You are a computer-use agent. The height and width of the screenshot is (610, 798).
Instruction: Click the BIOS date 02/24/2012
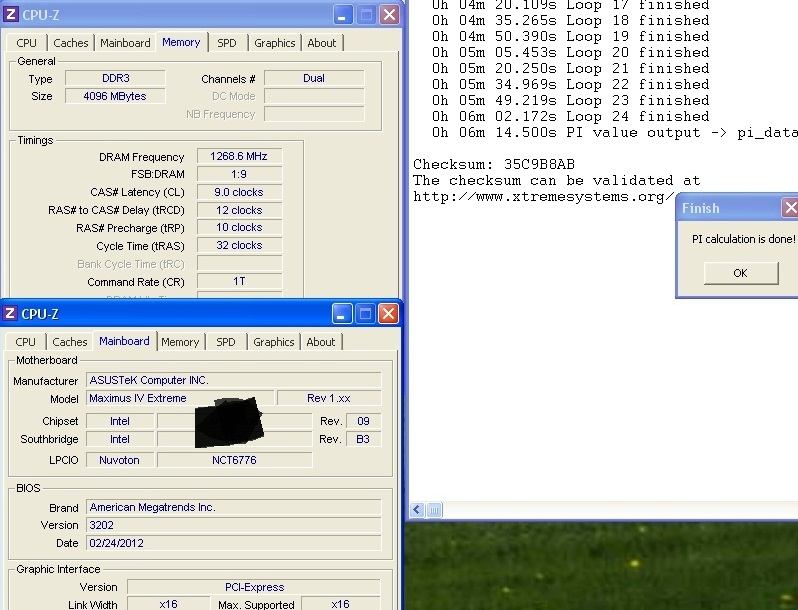click(x=234, y=543)
